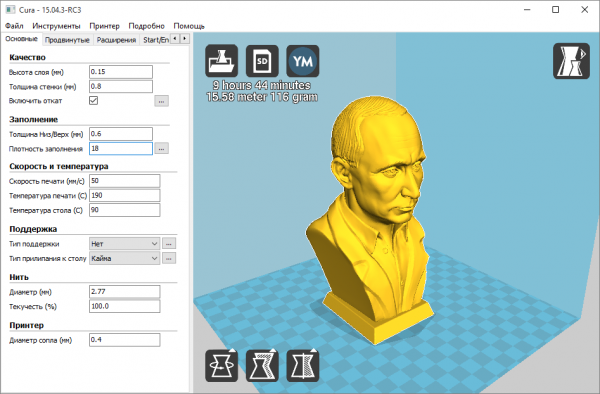Viewport: 600px width, 394px height.
Task: Switch to the Расширения tab
Action: pyautogui.click(x=116, y=40)
